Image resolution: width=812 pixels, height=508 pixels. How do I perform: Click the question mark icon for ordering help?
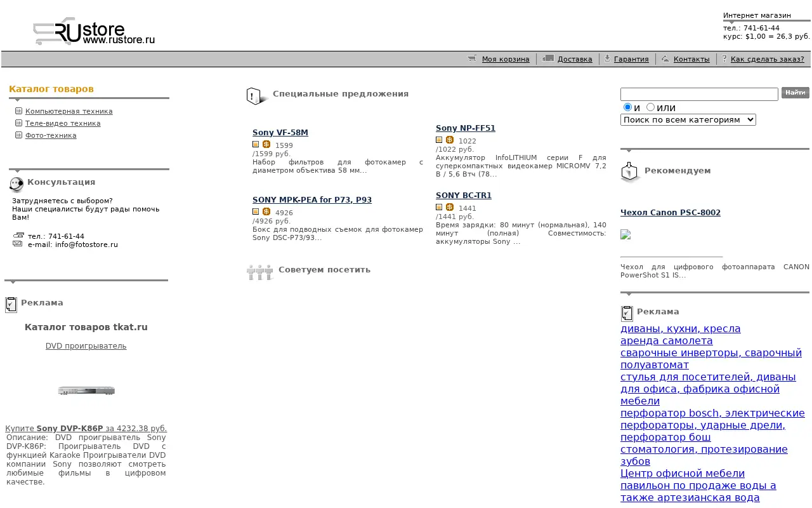coord(724,58)
